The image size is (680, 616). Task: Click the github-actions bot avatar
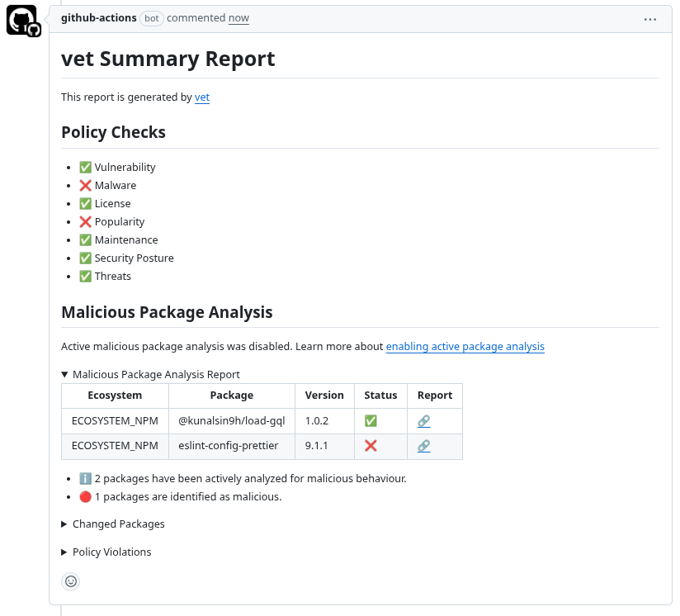point(22,20)
